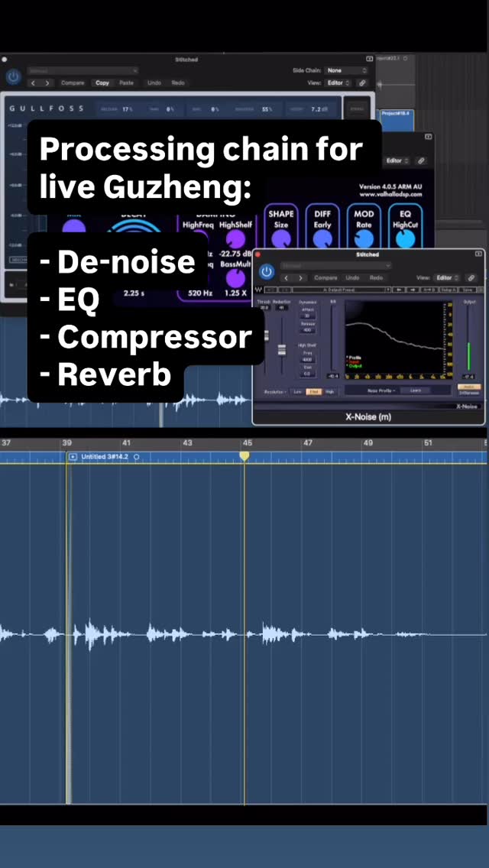The height and width of the screenshot is (868, 489).
Task: Click Undo in the X-Noise window header
Action: click(352, 278)
